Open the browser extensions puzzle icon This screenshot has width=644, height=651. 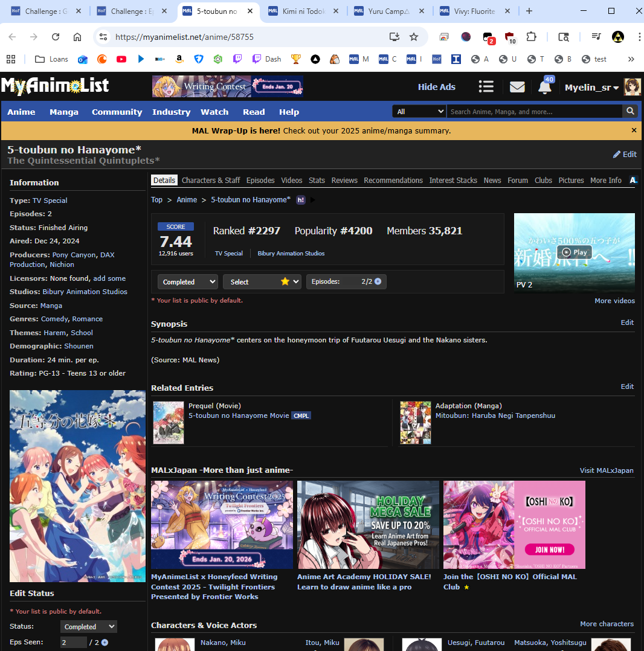531,37
